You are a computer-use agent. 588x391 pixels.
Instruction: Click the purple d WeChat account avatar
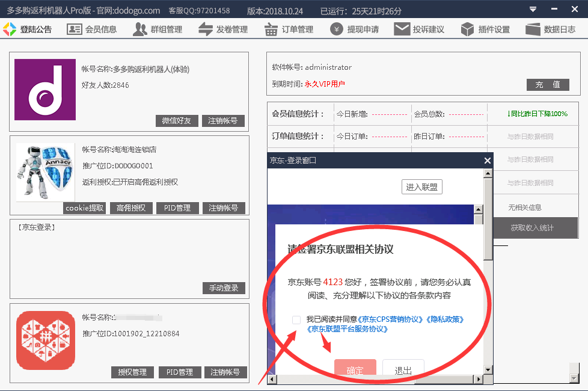[45, 90]
